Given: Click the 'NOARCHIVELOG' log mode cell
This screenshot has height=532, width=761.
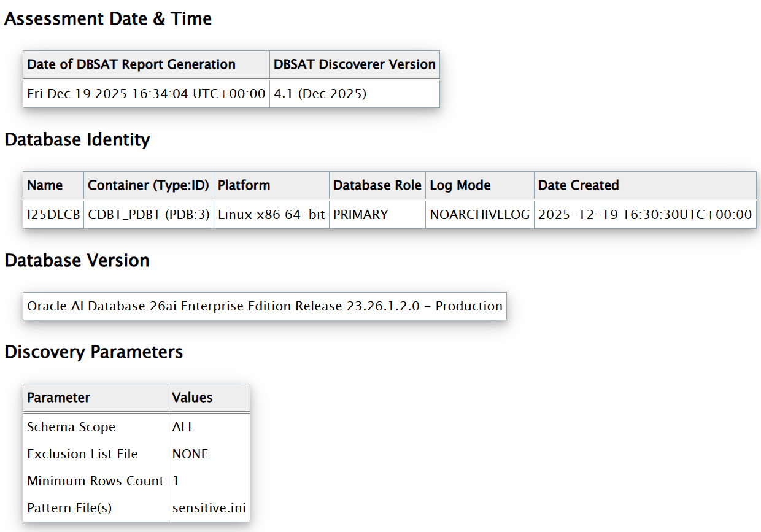Looking at the screenshot, I should point(480,215).
